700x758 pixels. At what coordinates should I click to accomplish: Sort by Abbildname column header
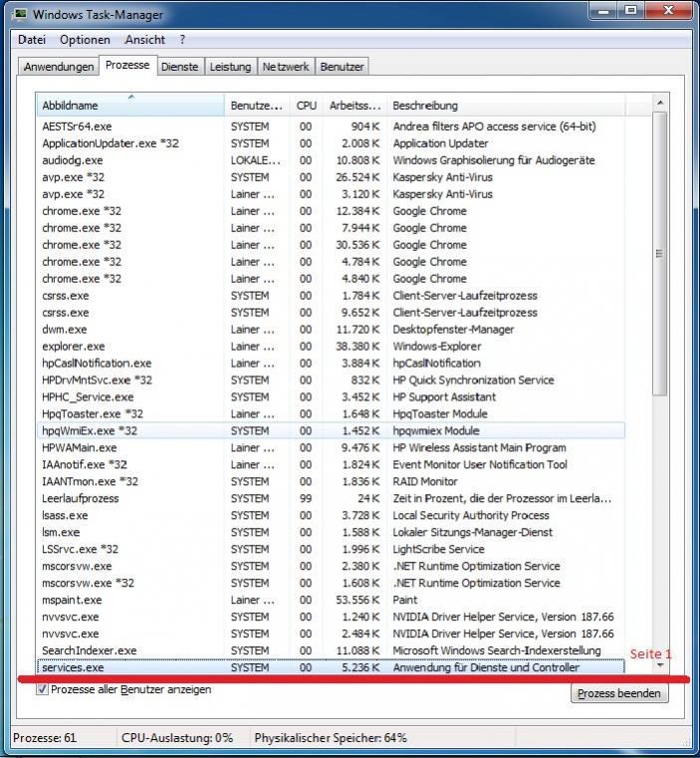pos(130,105)
